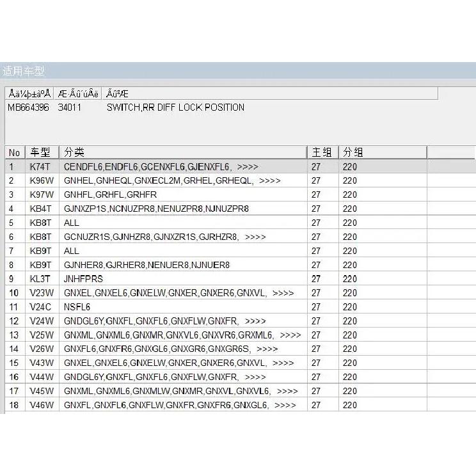The width and height of the screenshot is (476, 476).
Task: Select model V26W in row 14
Action: 42,349
